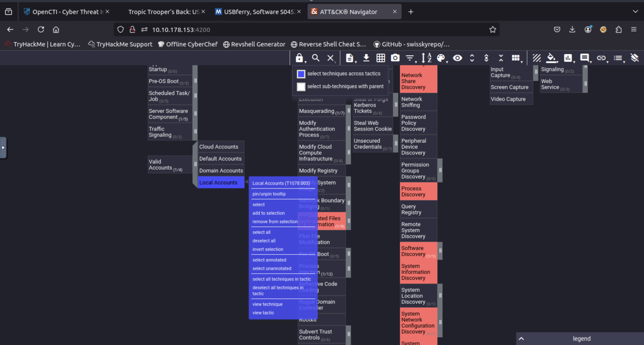Render the layer to SVG camera icon

[395, 58]
